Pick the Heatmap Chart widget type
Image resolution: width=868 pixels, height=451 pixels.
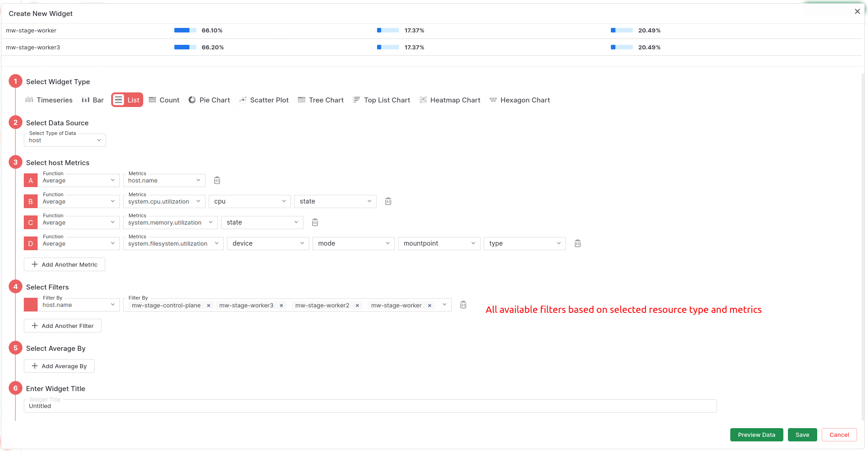(x=450, y=100)
